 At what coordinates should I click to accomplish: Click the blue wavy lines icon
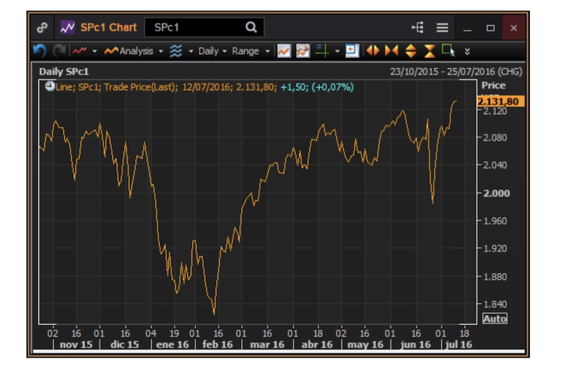click(176, 50)
